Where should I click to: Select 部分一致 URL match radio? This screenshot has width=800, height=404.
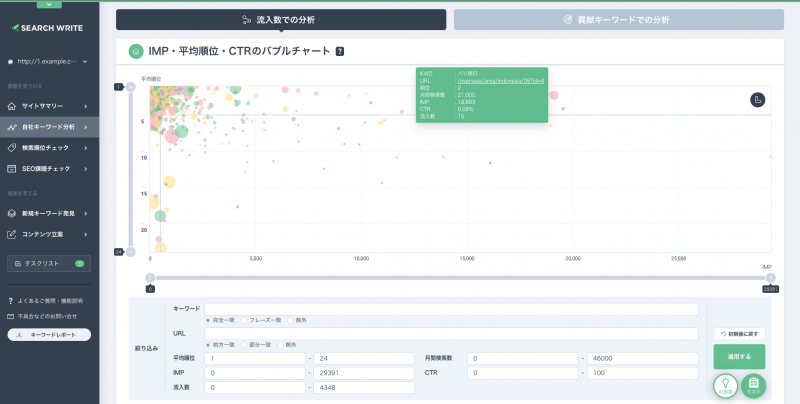[x=257, y=345]
